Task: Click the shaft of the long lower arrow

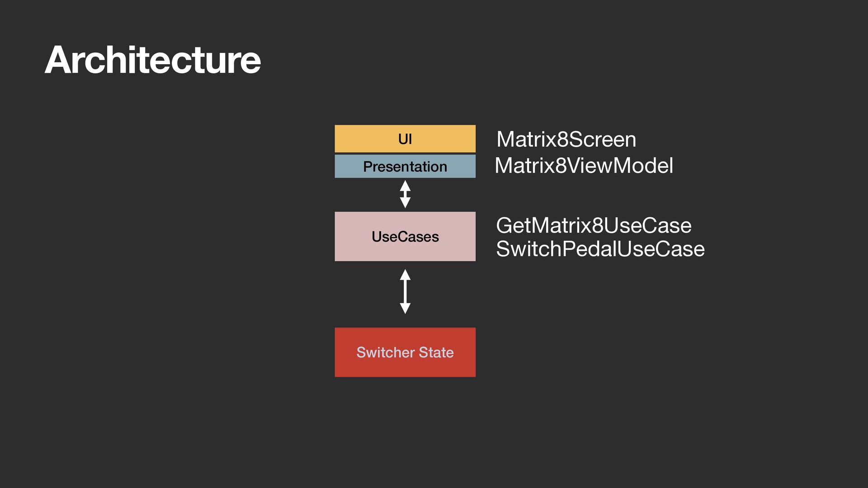Action: click(x=405, y=291)
